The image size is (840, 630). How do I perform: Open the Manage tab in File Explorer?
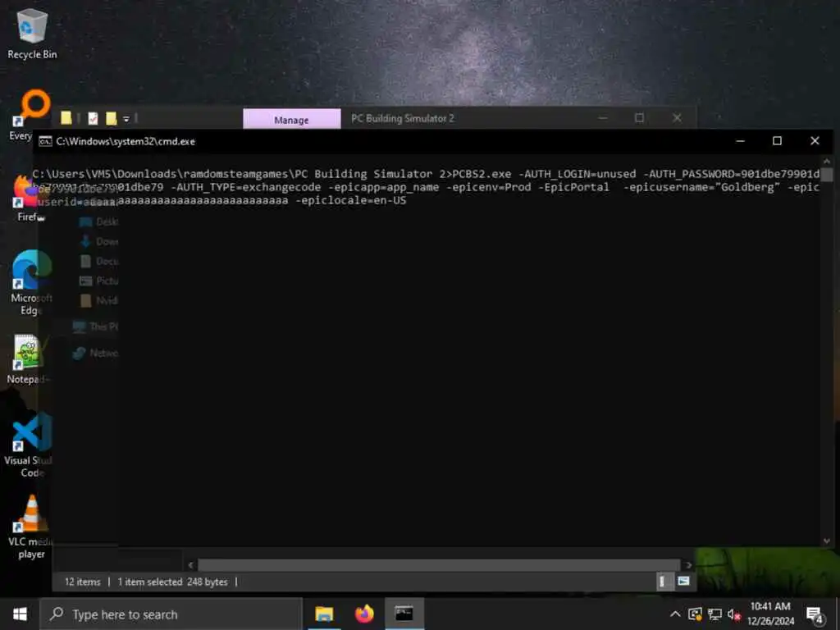[291, 120]
